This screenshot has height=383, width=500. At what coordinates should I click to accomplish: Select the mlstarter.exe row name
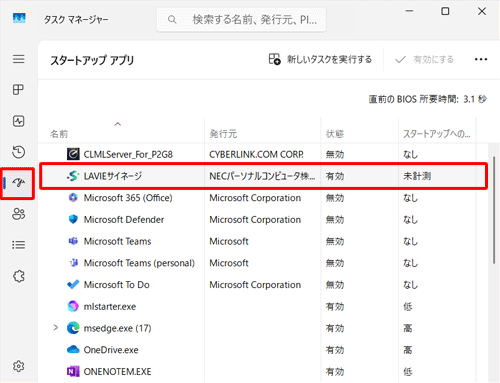click(110, 306)
